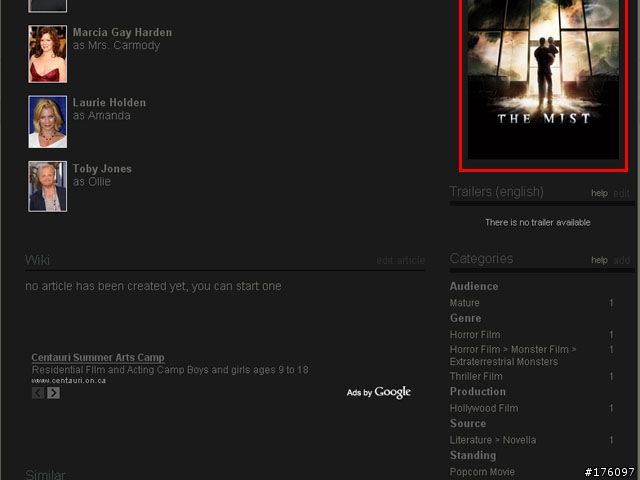Click the Genre category heading

[465, 318]
